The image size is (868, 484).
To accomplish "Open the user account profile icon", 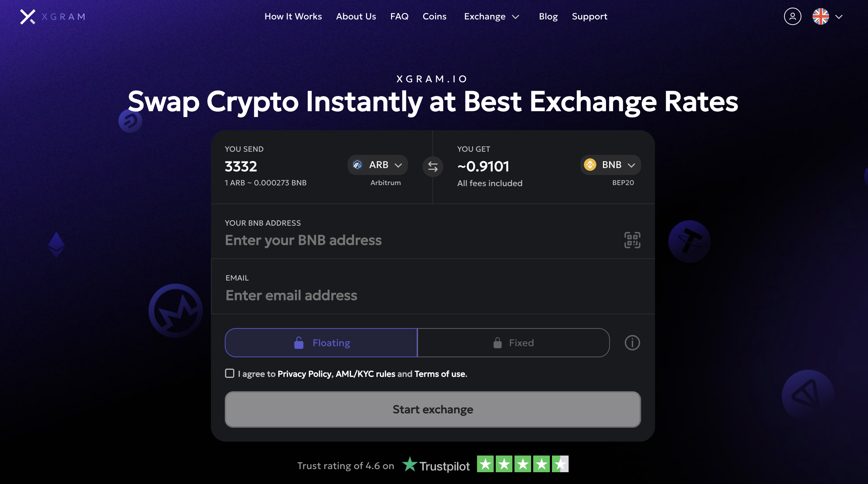I will tap(792, 17).
